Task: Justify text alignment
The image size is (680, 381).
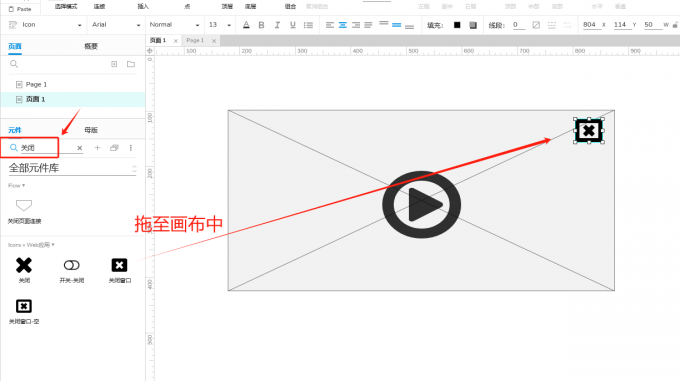Action: [368, 25]
